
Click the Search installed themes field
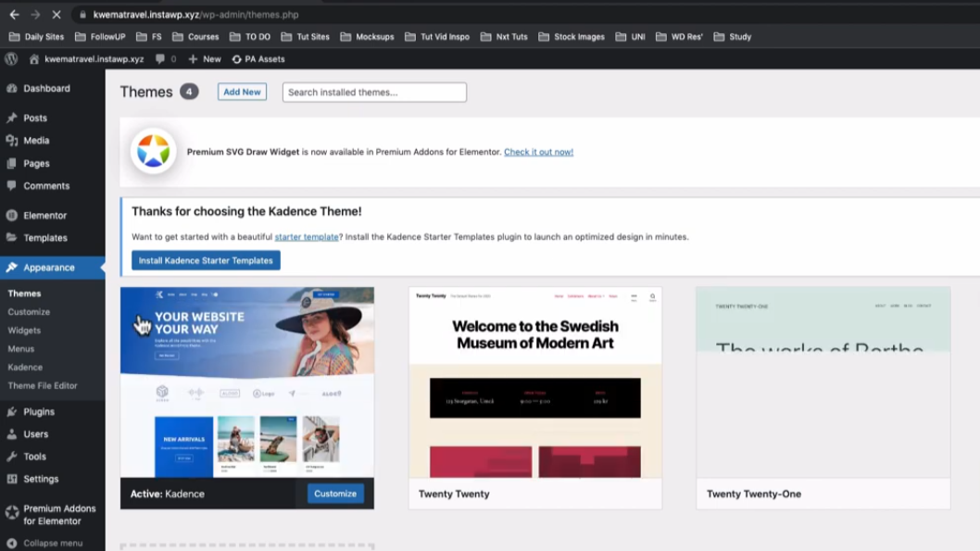(x=374, y=92)
